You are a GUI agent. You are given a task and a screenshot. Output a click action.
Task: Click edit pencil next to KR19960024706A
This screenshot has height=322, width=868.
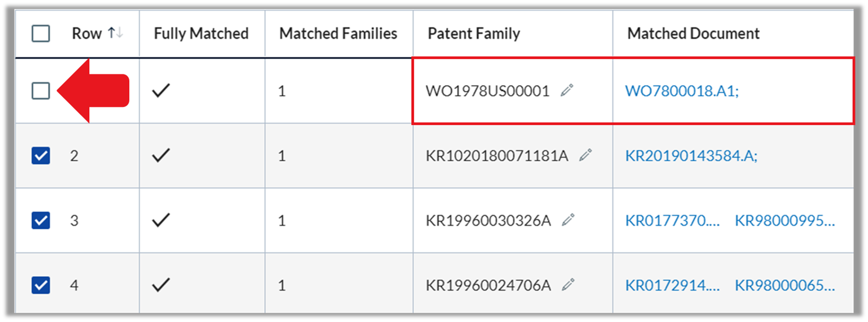point(568,285)
